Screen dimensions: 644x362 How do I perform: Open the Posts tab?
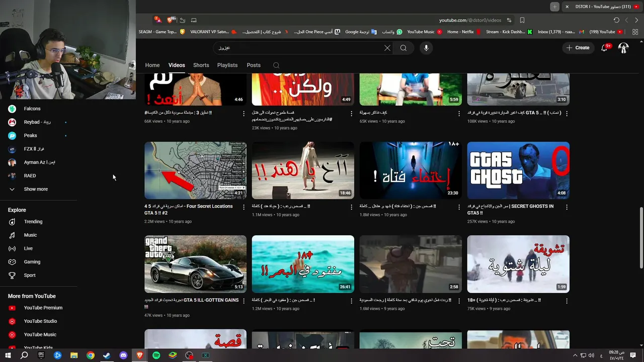pyautogui.click(x=254, y=65)
